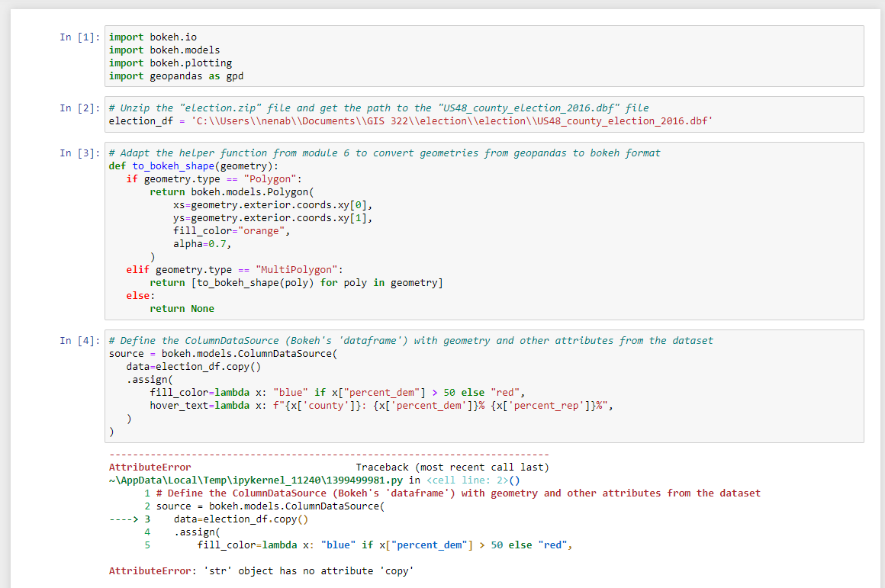Click inside the imports code cell

(484, 56)
